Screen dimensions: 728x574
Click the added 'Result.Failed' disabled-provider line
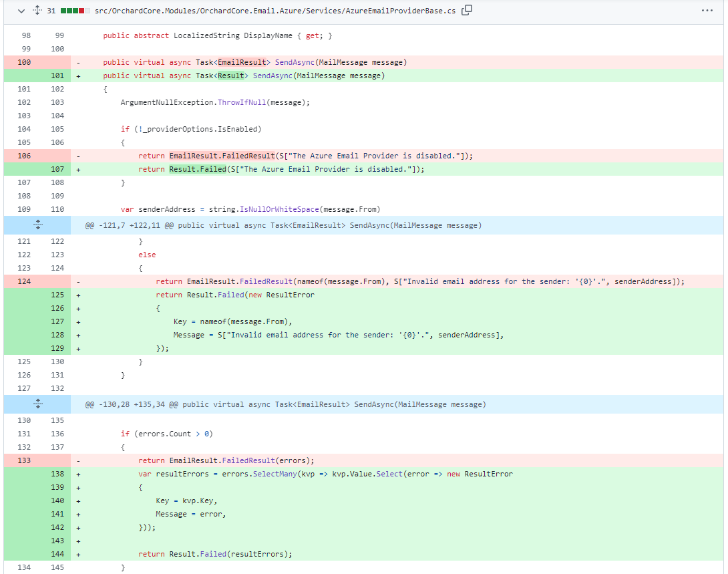pyautogui.click(x=281, y=170)
